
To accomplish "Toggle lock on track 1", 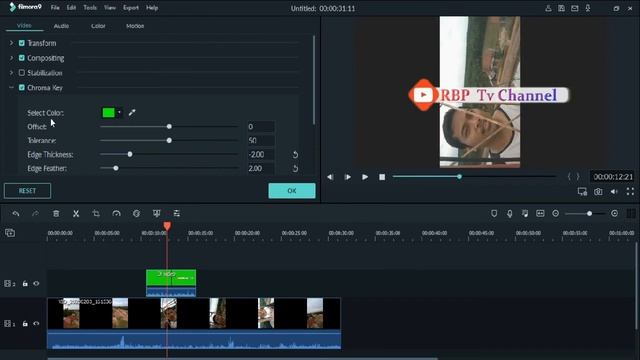I will (x=25, y=324).
